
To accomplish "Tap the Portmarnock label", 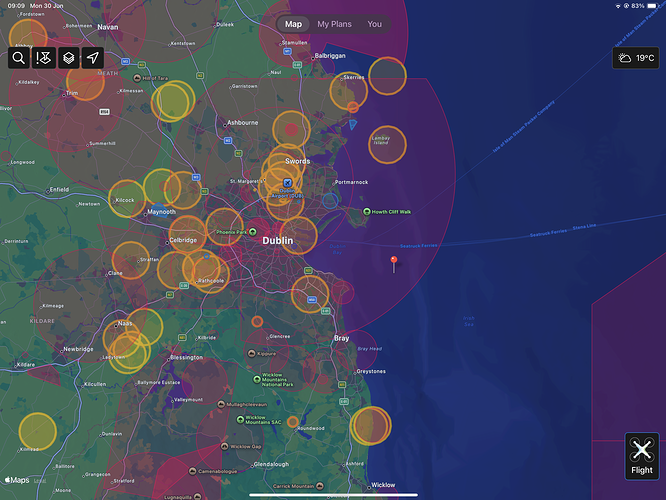I will (x=351, y=182).
